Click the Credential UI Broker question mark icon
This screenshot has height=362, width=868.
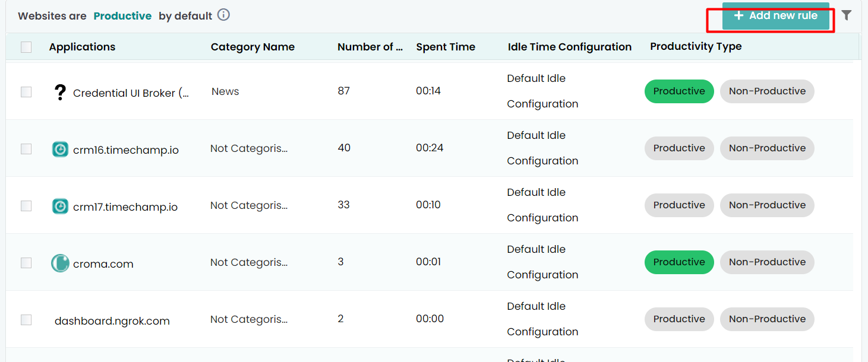point(59,93)
